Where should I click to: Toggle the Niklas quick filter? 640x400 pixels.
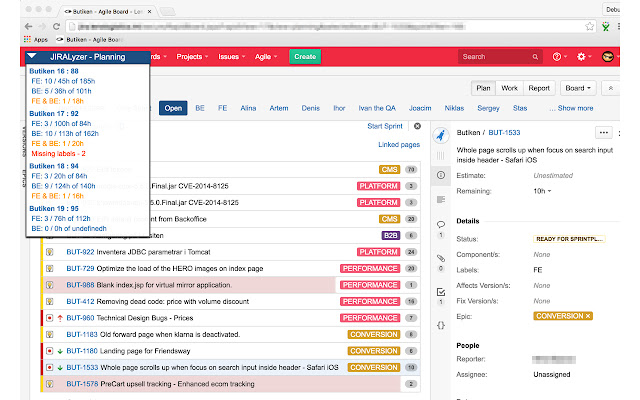454,108
